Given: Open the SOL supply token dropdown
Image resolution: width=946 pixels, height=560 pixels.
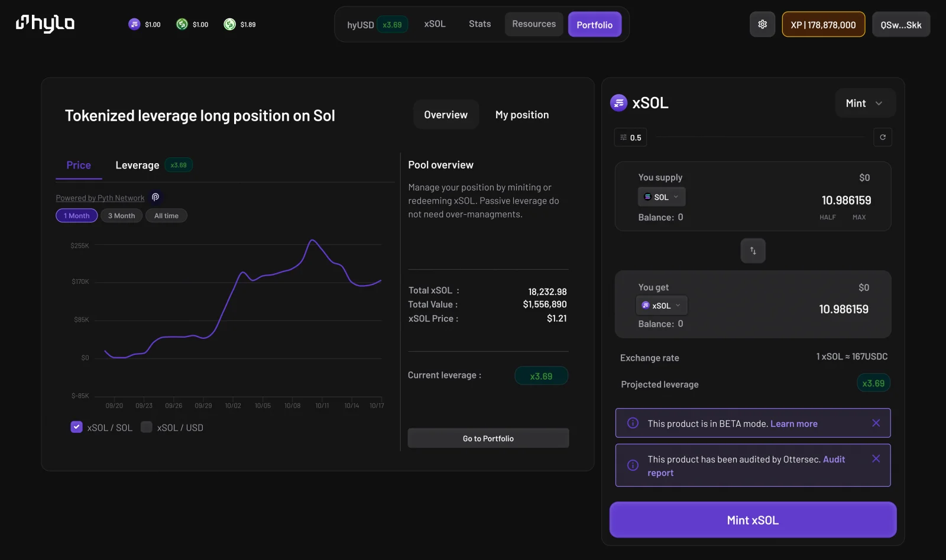Looking at the screenshot, I should pos(662,197).
